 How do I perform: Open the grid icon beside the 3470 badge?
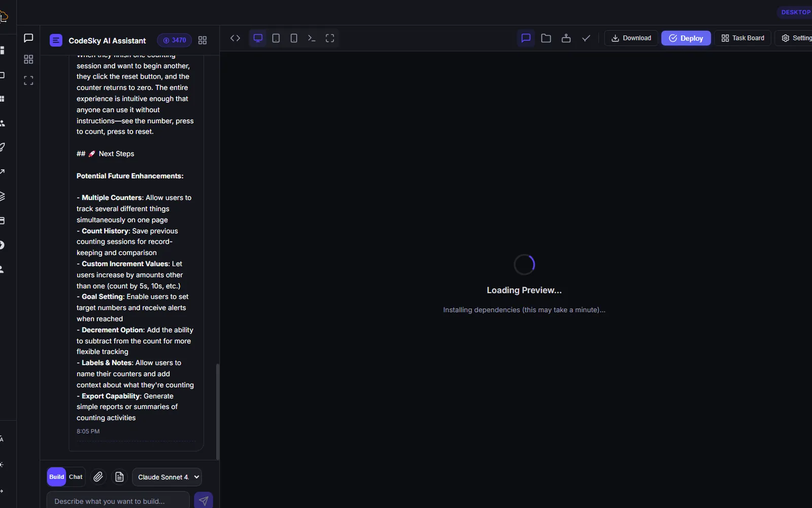(x=202, y=40)
